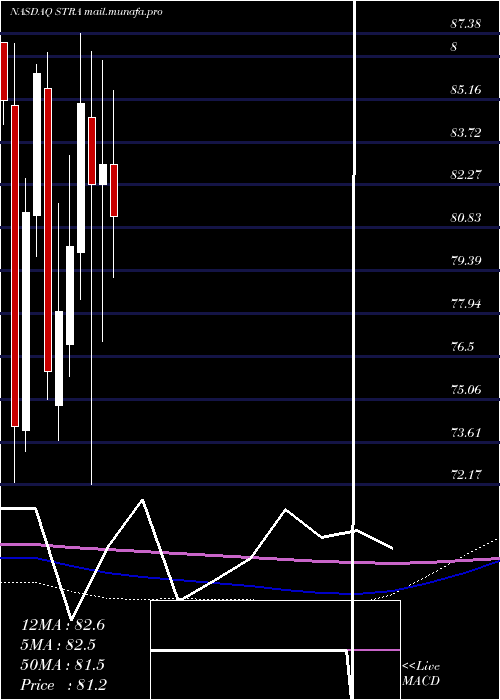Click the '<<Live MACD' label
Viewport: 500px width, 700px height.
421,674
